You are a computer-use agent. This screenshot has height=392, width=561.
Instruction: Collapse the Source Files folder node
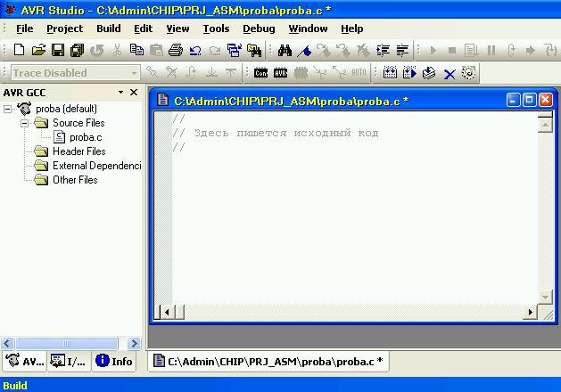24,123
